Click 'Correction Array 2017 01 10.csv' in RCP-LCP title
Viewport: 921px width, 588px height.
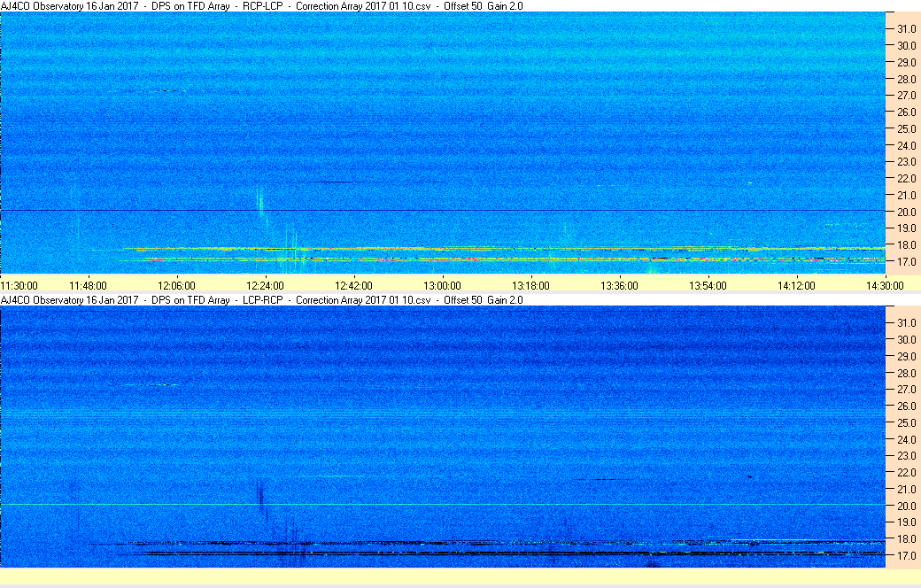[x=363, y=6]
